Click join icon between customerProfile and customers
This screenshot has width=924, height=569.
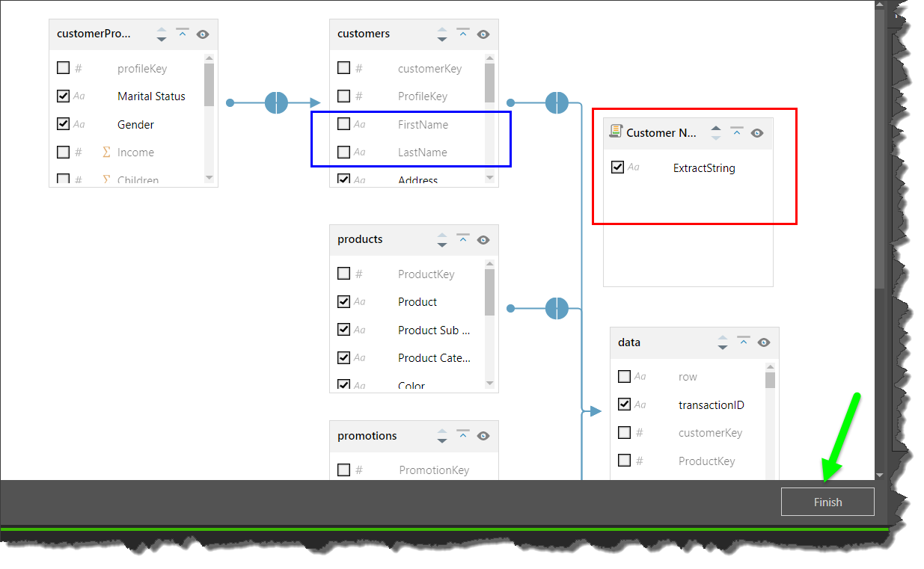click(276, 102)
